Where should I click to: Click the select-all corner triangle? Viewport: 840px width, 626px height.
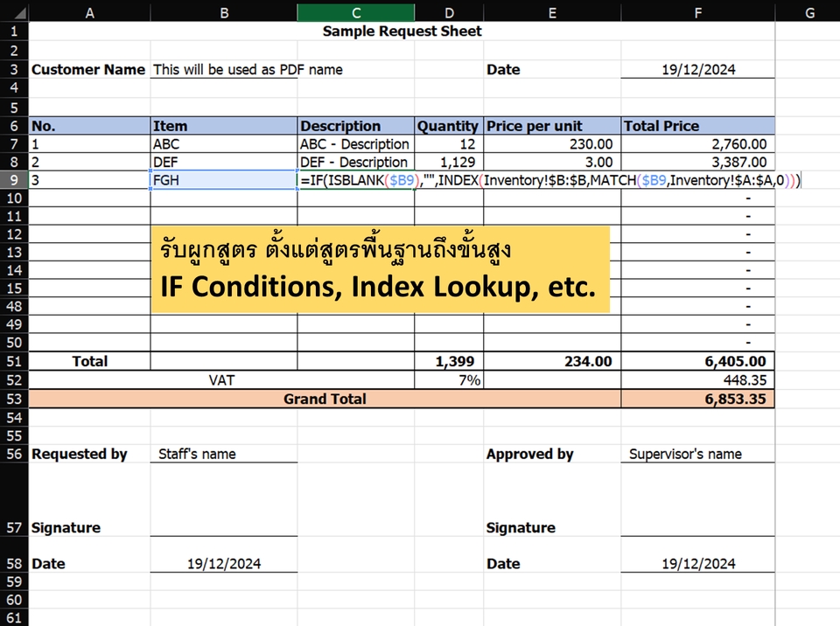click(x=20, y=12)
